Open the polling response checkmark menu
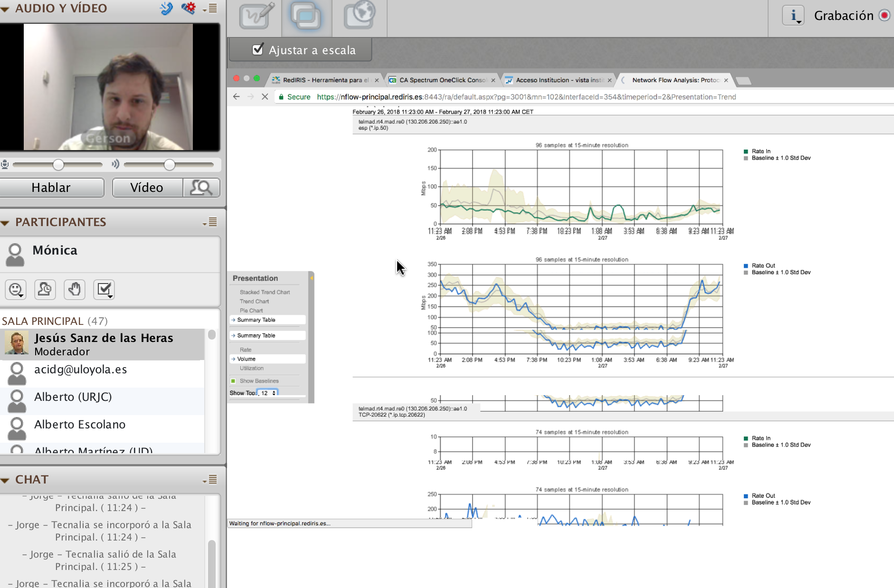This screenshot has width=894, height=588. (x=104, y=289)
